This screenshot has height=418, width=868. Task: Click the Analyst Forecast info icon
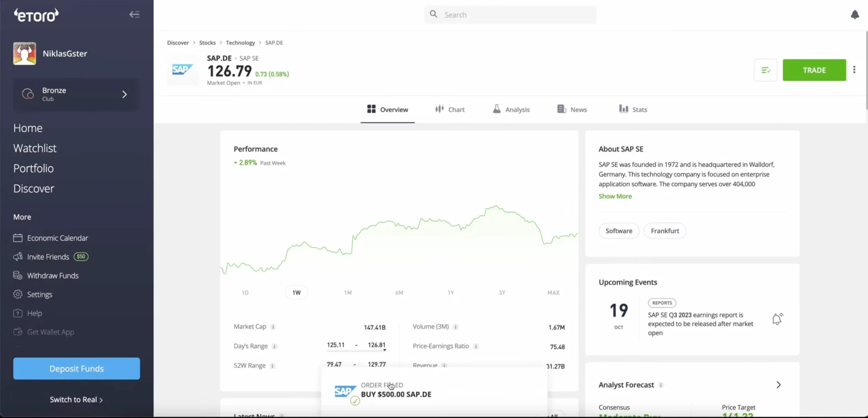[660, 385]
